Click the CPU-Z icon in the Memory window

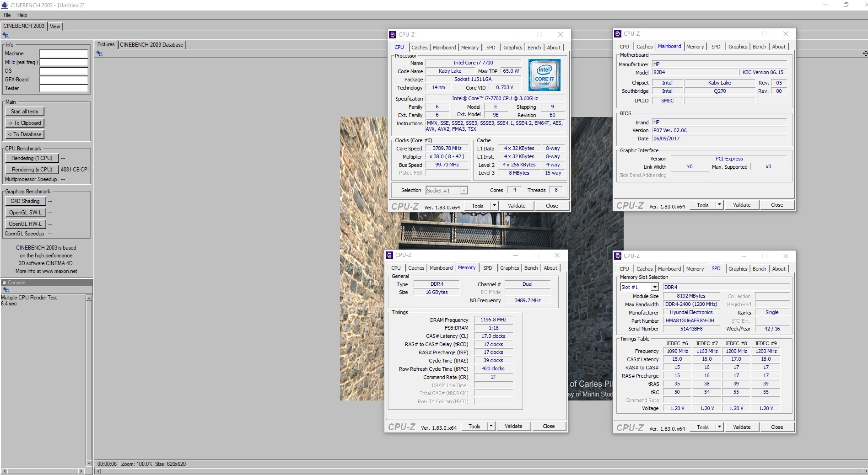(x=389, y=255)
